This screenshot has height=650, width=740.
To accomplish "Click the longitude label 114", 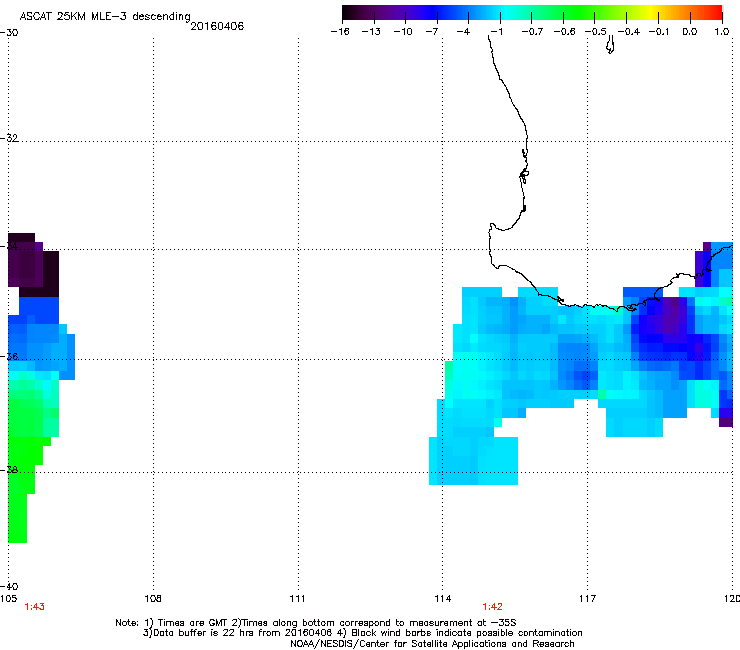I will tap(443, 599).
